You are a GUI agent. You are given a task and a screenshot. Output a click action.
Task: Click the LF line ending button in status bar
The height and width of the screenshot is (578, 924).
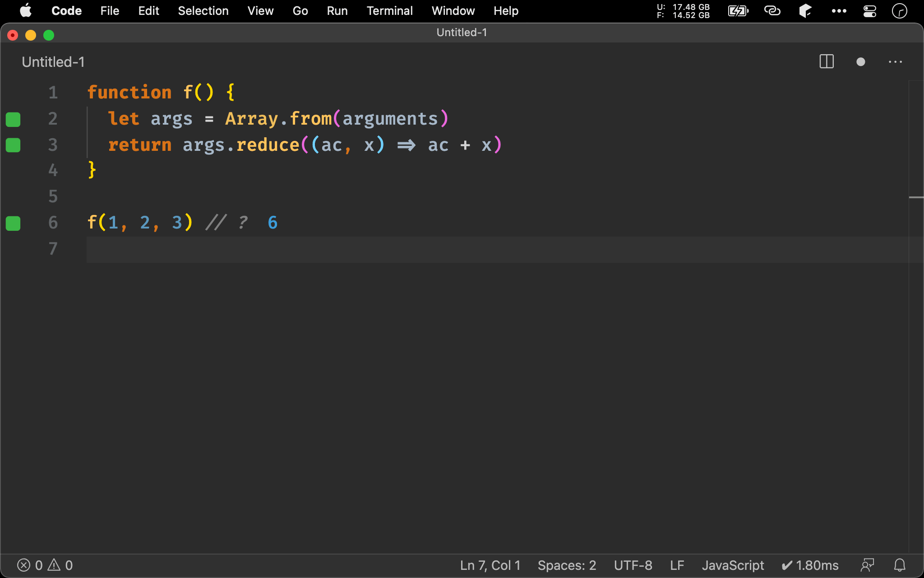(x=677, y=565)
